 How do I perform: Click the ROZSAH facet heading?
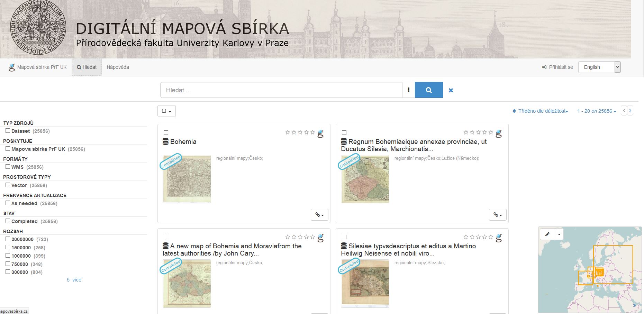pos(13,231)
